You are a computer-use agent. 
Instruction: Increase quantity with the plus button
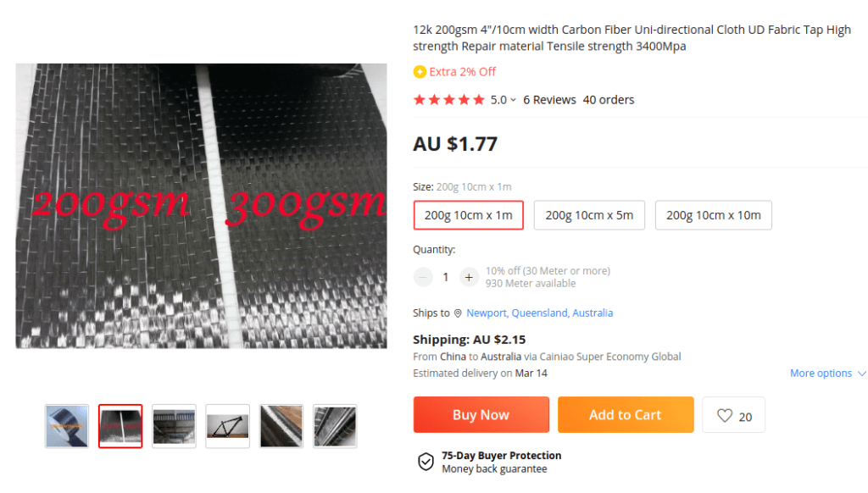click(x=469, y=277)
